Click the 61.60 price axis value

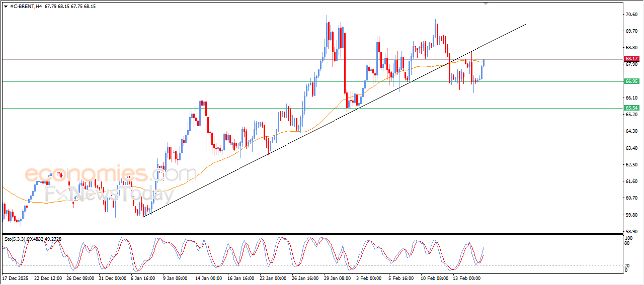coord(631,181)
